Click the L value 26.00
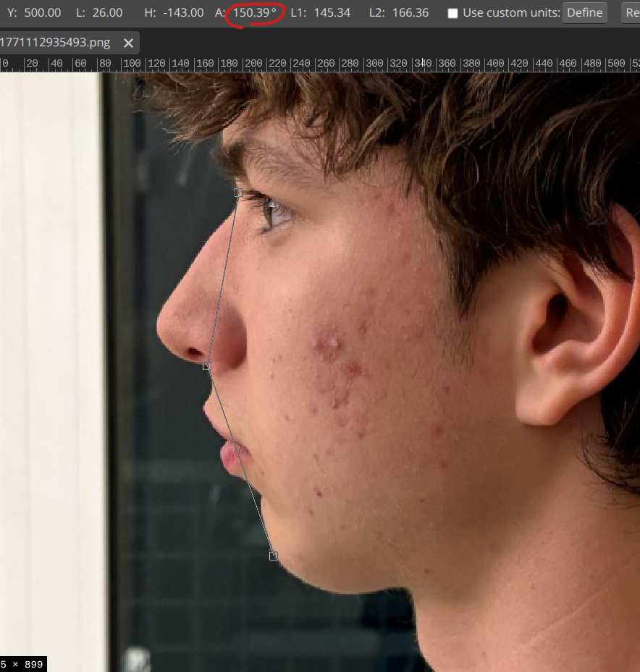This screenshot has width=640, height=672. 107,12
